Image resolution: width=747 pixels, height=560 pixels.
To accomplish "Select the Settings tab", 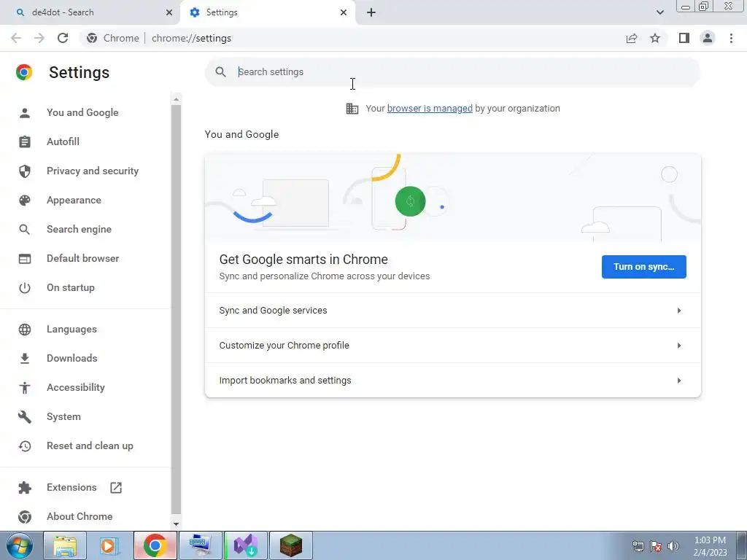I will tap(267, 12).
